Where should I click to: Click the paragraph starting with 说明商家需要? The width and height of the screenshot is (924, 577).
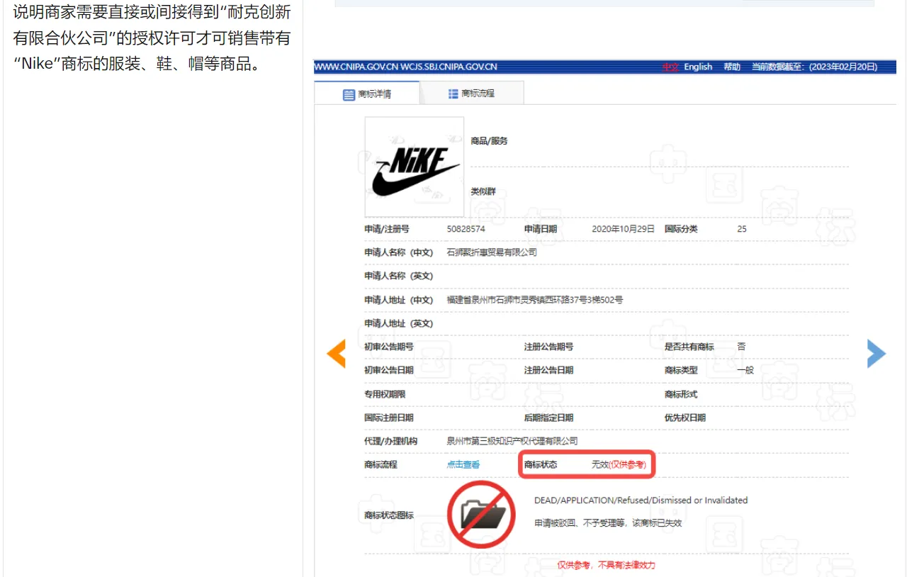pyautogui.click(x=152, y=38)
